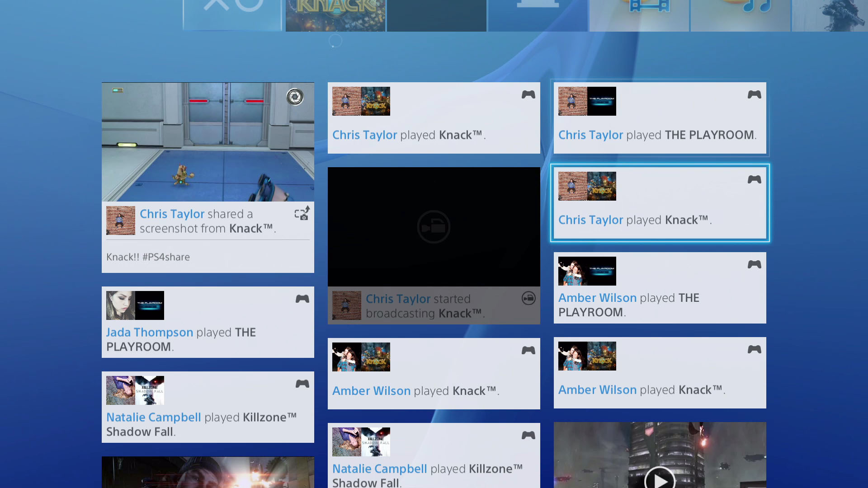
Task: Click 'Natalie Campbell' link in middle-column card
Action: click(x=380, y=469)
